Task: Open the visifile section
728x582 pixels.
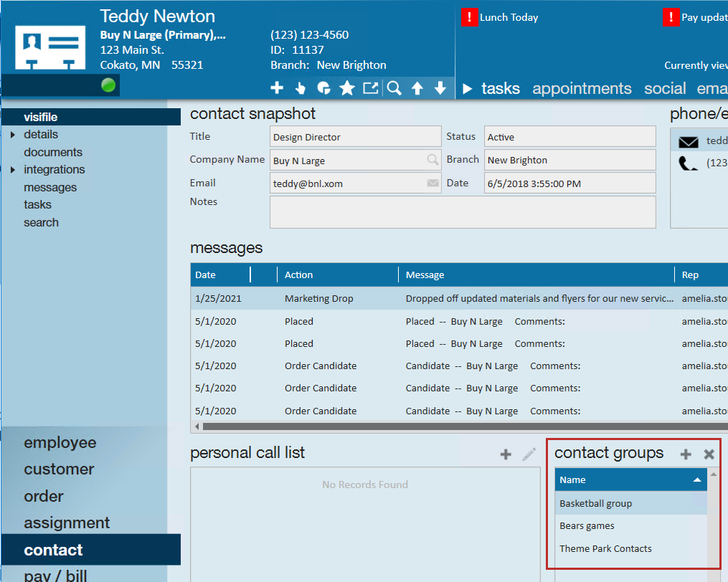Action: (x=91, y=117)
